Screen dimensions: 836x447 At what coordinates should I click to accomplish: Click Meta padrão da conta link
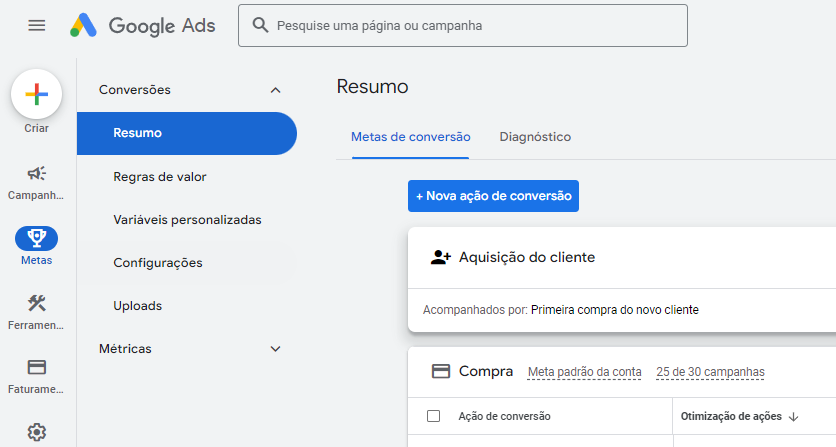click(584, 372)
